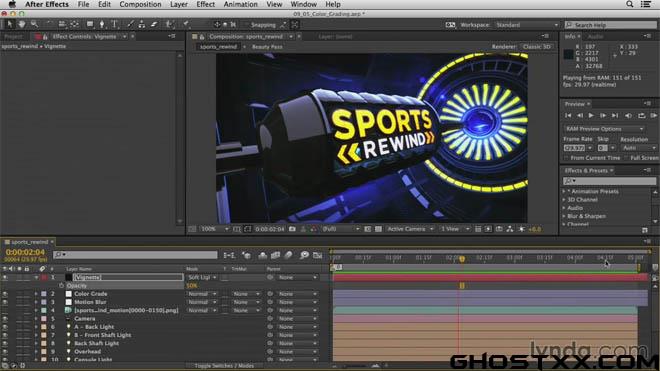Click the Play button in Preview panel

591,115
